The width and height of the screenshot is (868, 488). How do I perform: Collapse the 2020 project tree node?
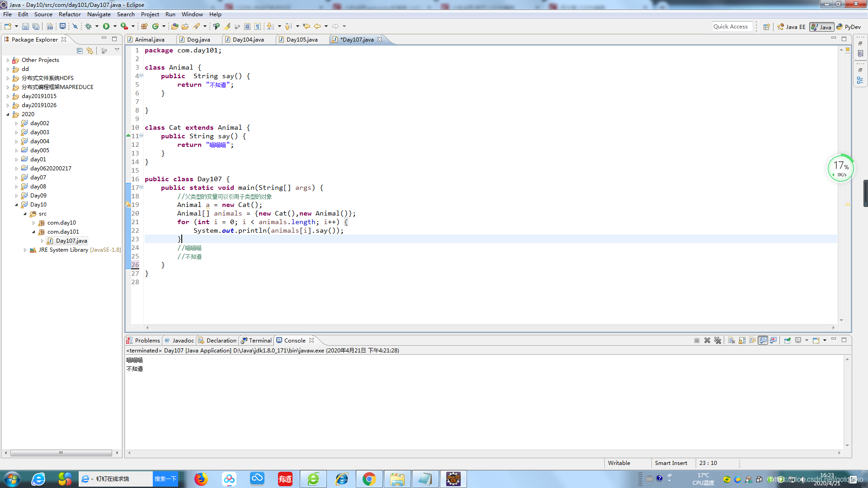point(8,114)
